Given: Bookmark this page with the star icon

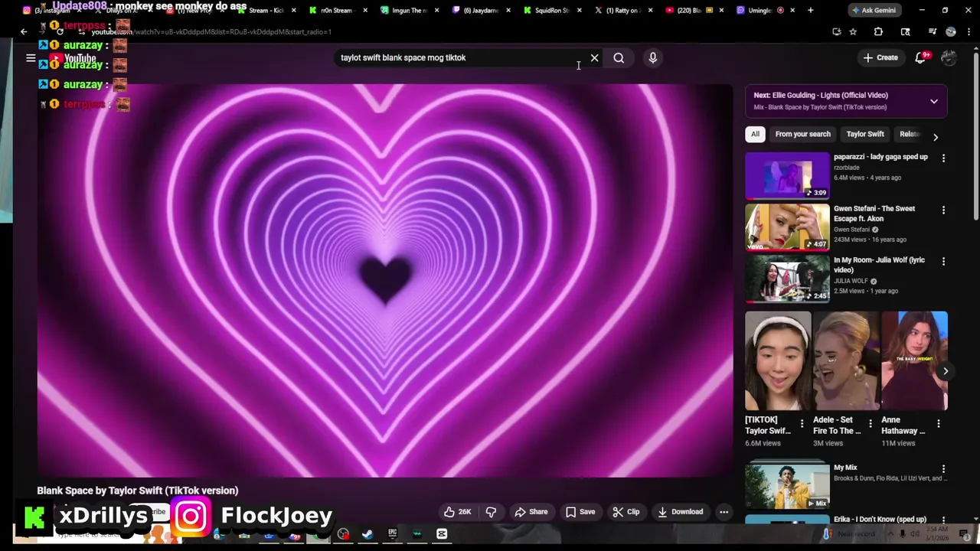Looking at the screenshot, I should (x=853, y=31).
